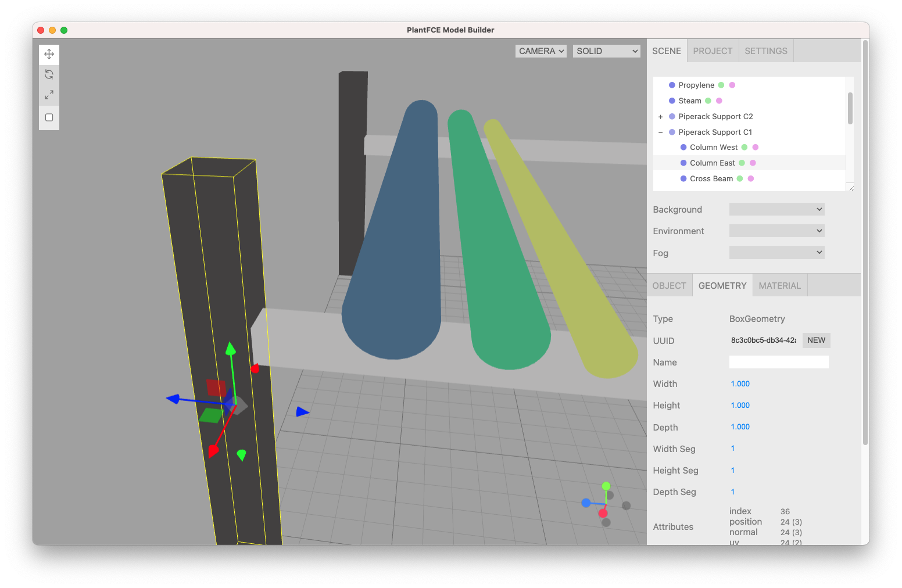
Task: Select the Rotate tool
Action: pyautogui.click(x=49, y=74)
